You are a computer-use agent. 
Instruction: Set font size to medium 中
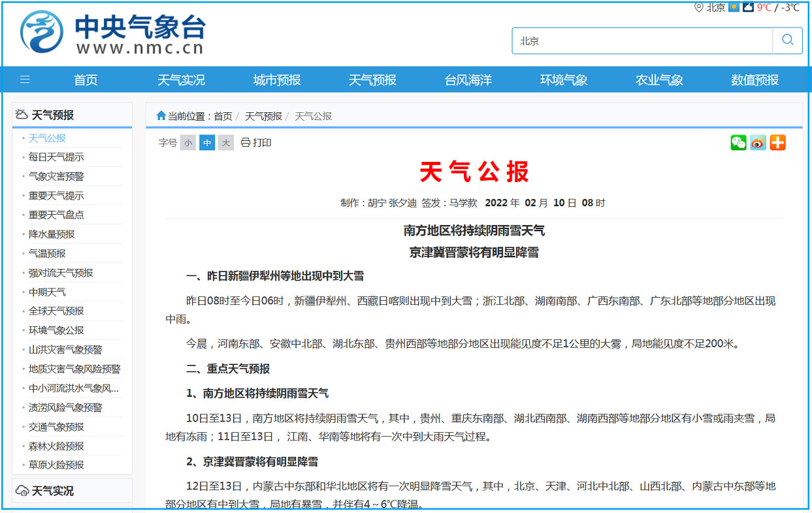[x=207, y=143]
